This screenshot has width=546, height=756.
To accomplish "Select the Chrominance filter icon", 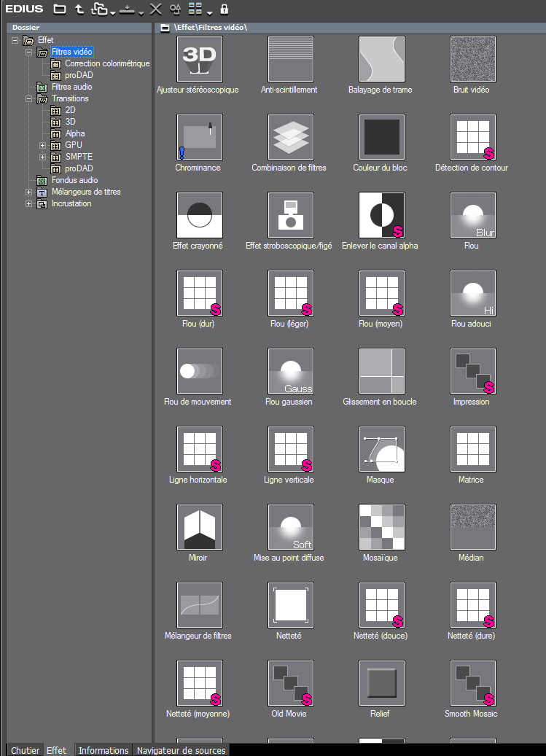I will point(200,137).
